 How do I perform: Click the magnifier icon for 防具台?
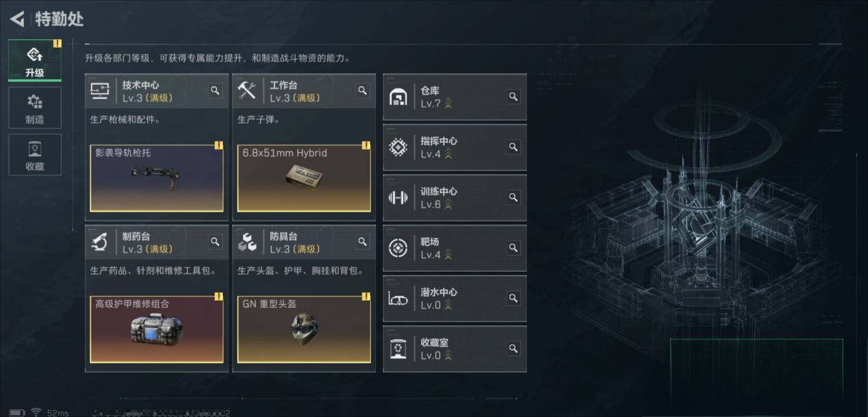[363, 242]
